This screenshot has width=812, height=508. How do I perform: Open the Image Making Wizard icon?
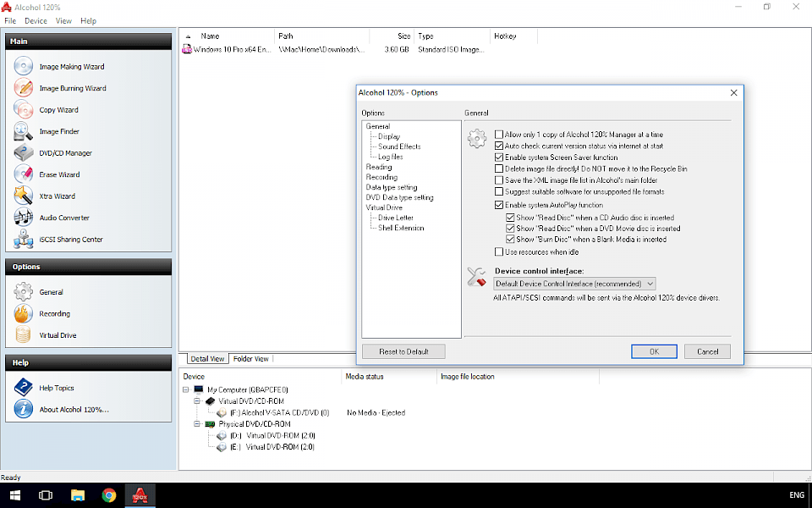pos(24,66)
